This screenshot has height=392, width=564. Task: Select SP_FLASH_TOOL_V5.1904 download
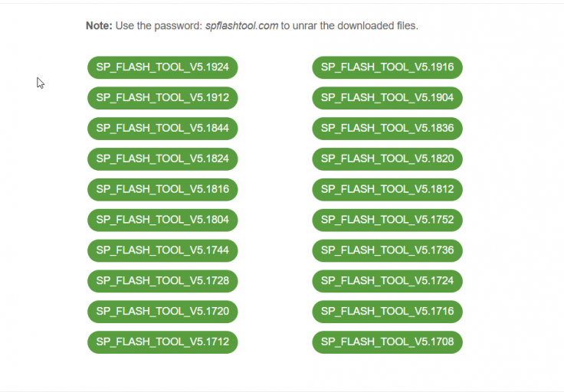click(387, 98)
